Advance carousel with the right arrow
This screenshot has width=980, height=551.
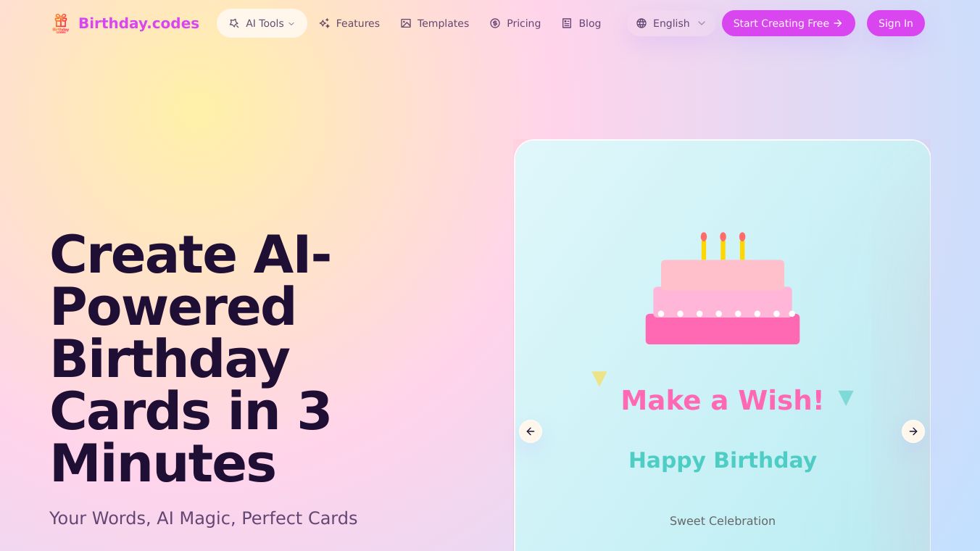click(x=913, y=431)
